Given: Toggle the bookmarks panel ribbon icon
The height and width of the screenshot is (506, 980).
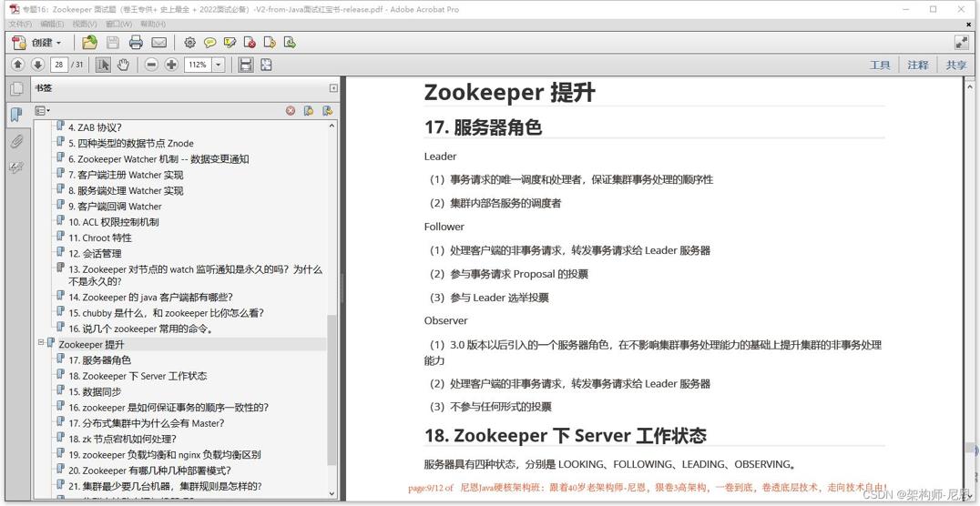Looking at the screenshot, I should (16, 115).
